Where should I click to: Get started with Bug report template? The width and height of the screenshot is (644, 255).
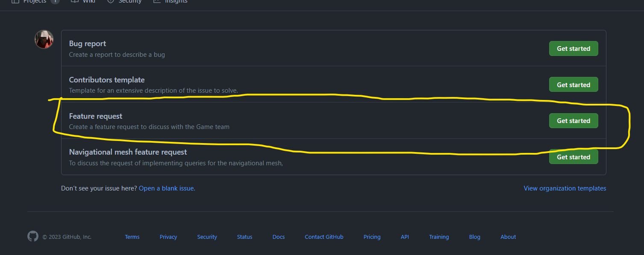[x=573, y=49]
